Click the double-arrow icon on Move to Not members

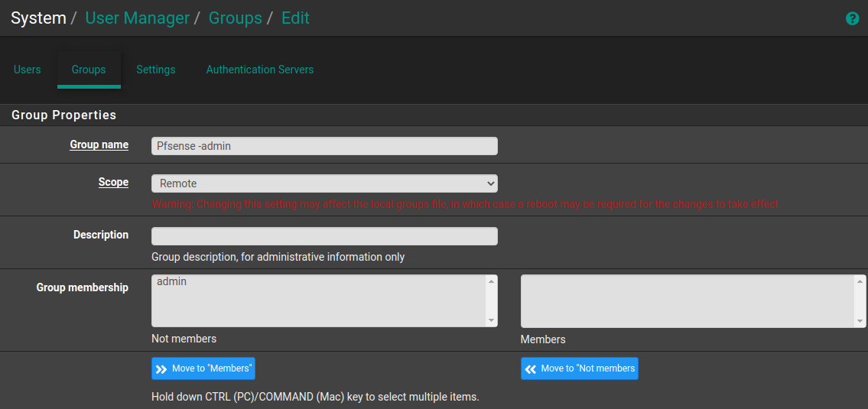(530, 369)
